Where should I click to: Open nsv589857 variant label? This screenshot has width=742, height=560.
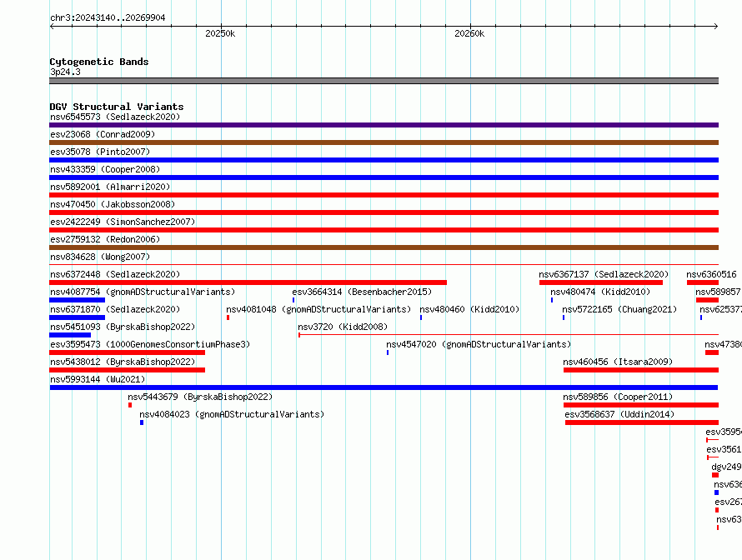coord(718,292)
